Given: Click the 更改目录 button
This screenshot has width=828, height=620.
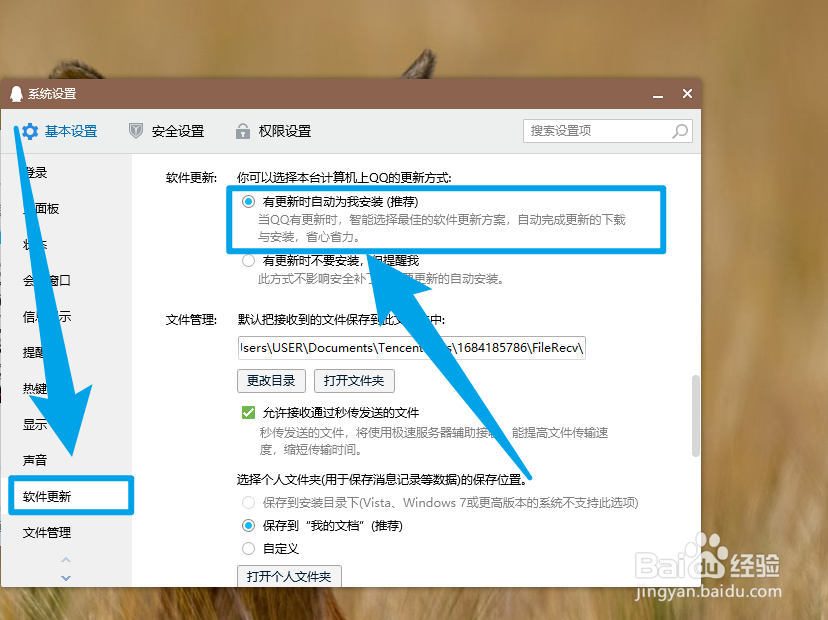Looking at the screenshot, I should 271,381.
